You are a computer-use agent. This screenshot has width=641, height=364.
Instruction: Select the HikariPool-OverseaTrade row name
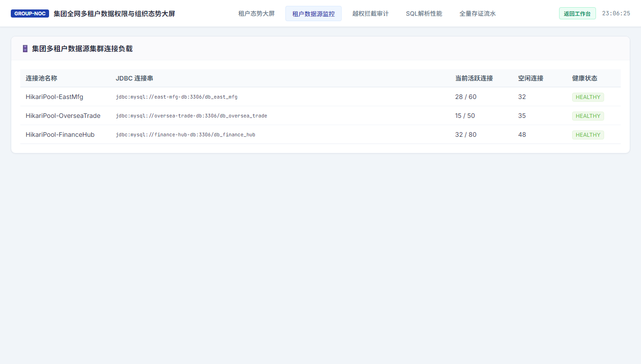point(63,116)
